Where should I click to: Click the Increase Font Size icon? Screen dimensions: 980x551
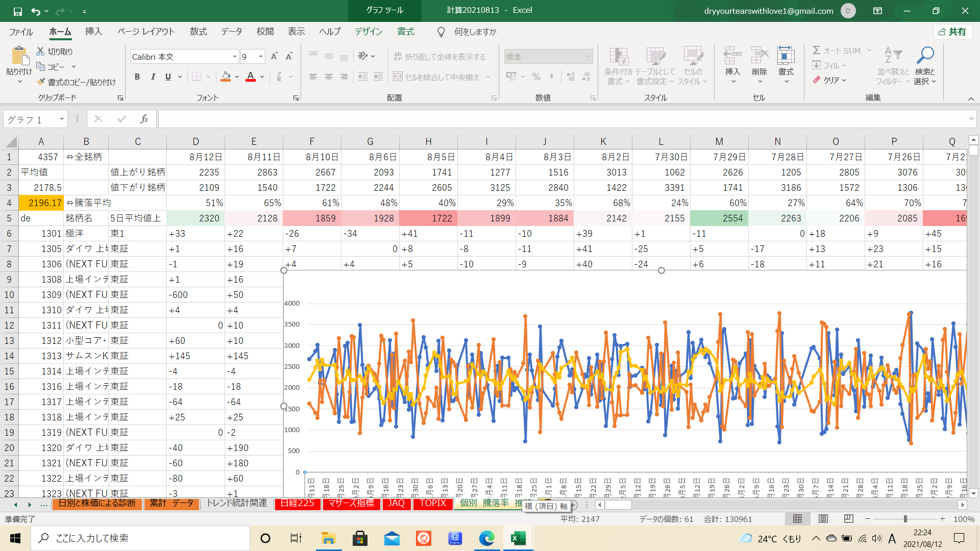[x=274, y=57]
